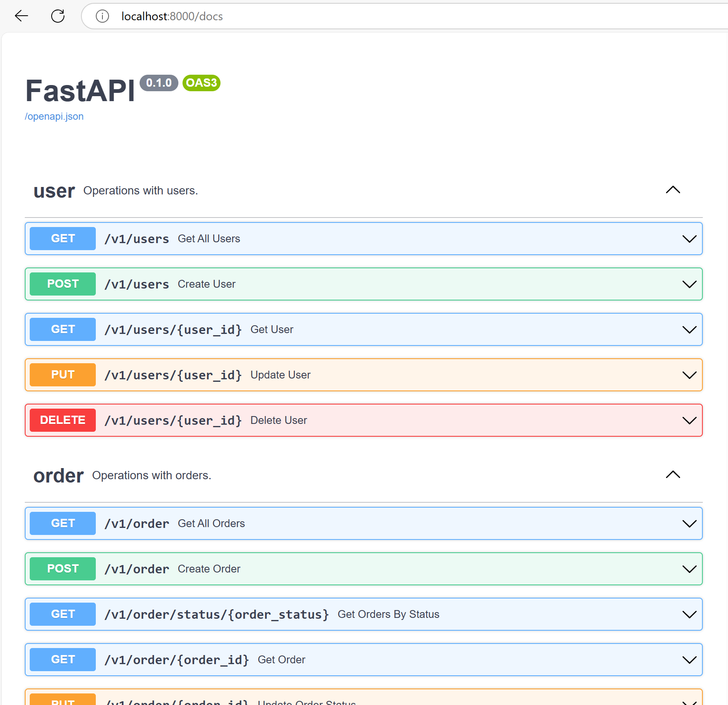Click the /v1/order/{order_id} path beside Get Order
This screenshot has width=728, height=705.
coord(177,660)
